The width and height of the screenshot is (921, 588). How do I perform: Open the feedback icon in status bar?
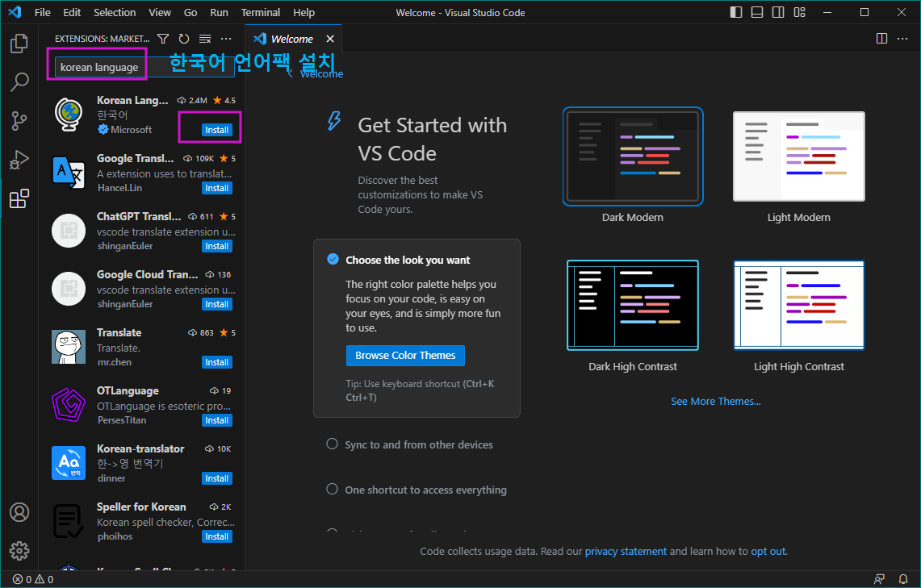[879, 579]
